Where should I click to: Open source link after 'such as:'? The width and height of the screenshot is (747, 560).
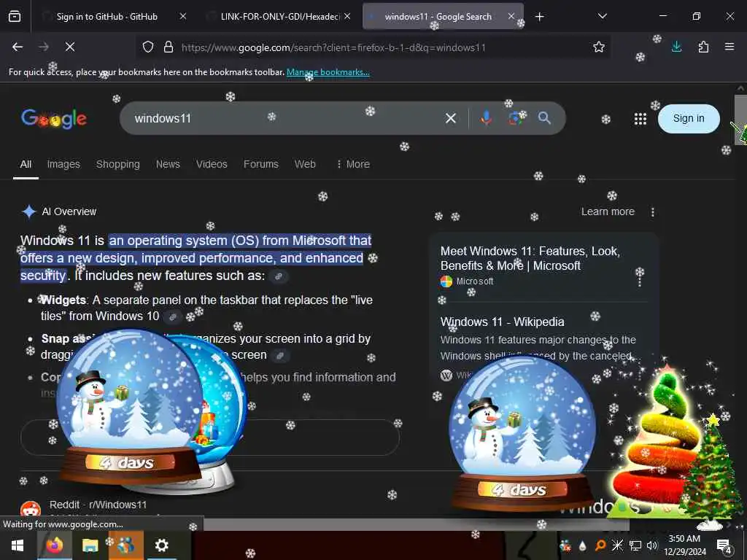coord(279,276)
